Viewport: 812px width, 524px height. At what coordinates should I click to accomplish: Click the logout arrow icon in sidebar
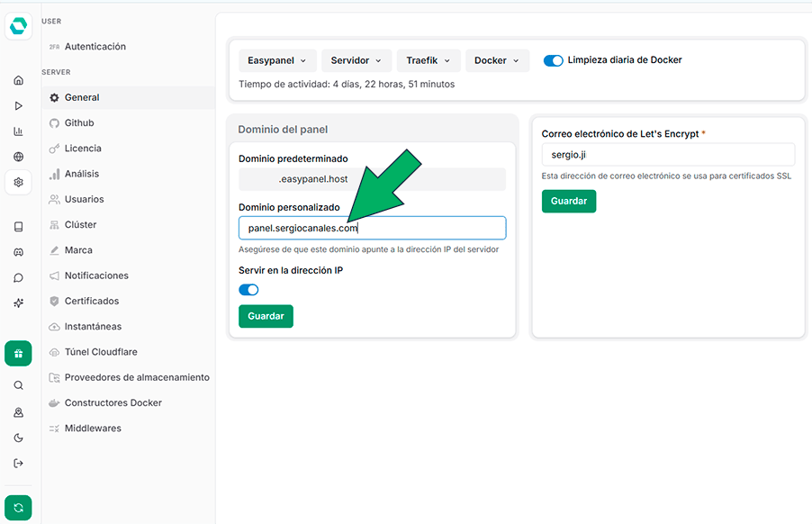pos(18,461)
